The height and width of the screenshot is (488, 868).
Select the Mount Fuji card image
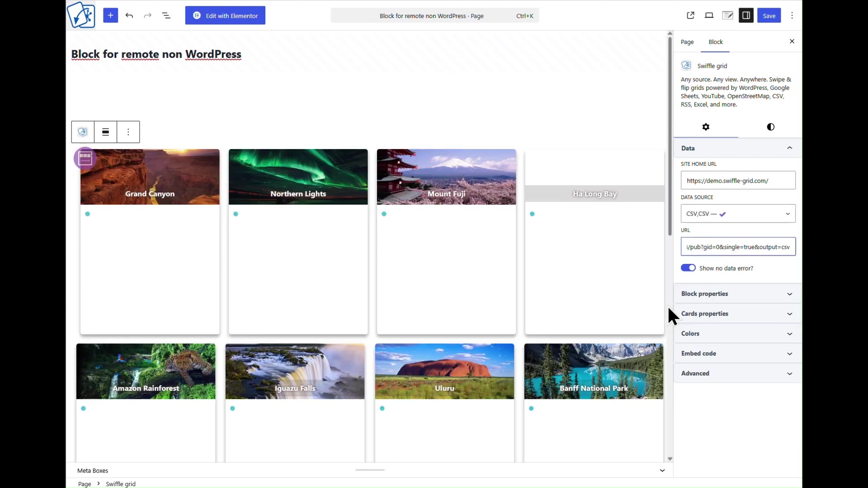pos(446,177)
